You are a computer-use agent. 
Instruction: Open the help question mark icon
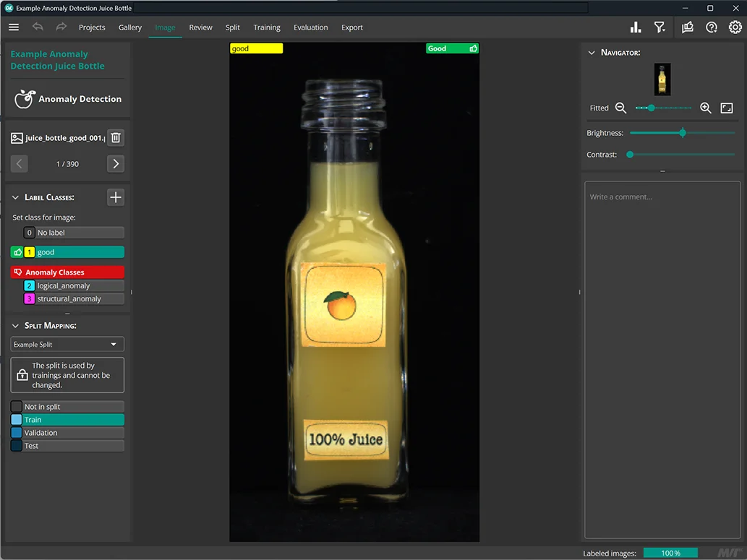click(x=712, y=27)
